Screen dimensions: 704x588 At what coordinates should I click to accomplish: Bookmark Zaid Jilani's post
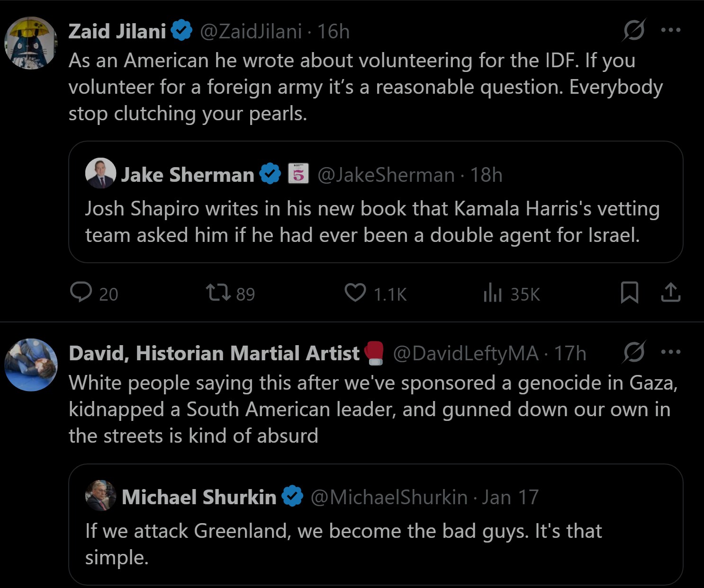[x=629, y=292]
